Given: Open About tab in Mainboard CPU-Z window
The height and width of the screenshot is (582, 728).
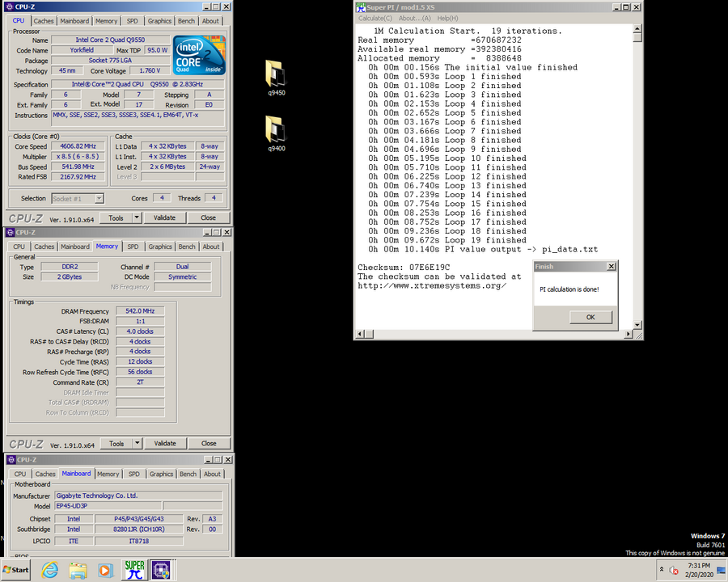Looking at the screenshot, I should pos(212,474).
